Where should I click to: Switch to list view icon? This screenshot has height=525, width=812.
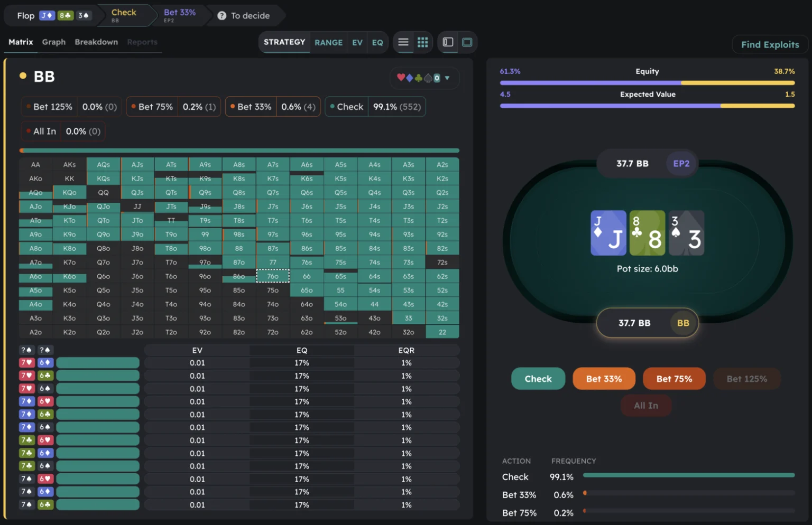[403, 42]
